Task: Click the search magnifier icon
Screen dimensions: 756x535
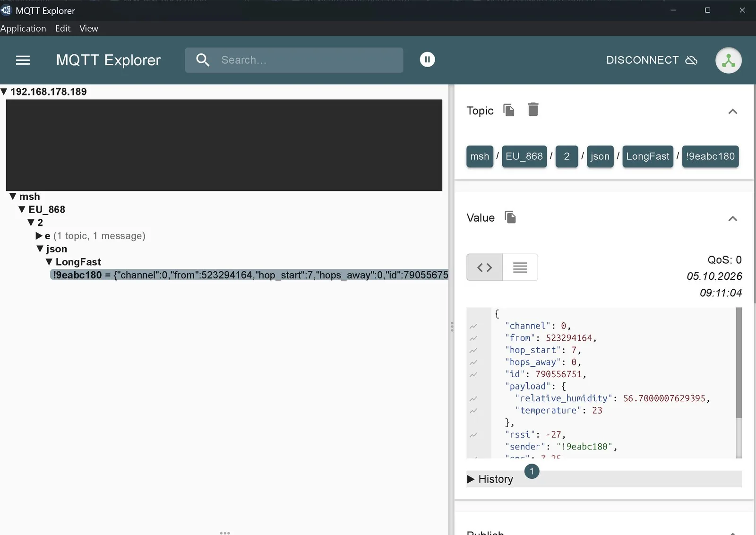Action: [x=203, y=60]
